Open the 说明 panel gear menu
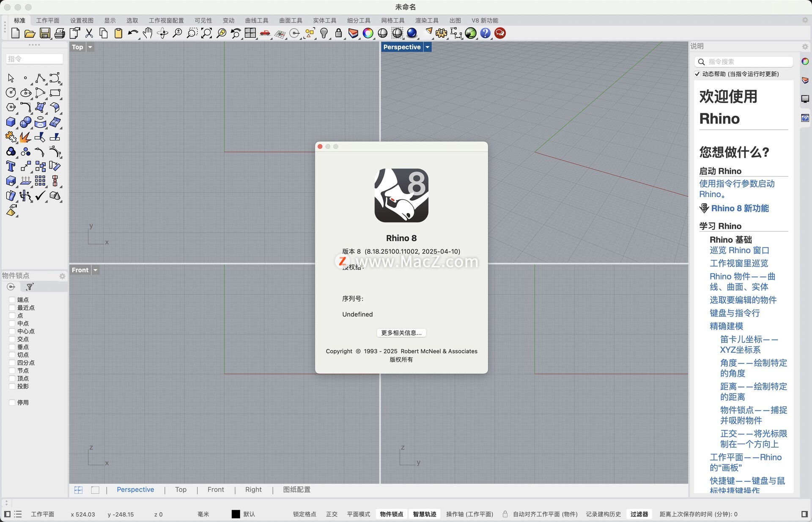 (x=805, y=46)
